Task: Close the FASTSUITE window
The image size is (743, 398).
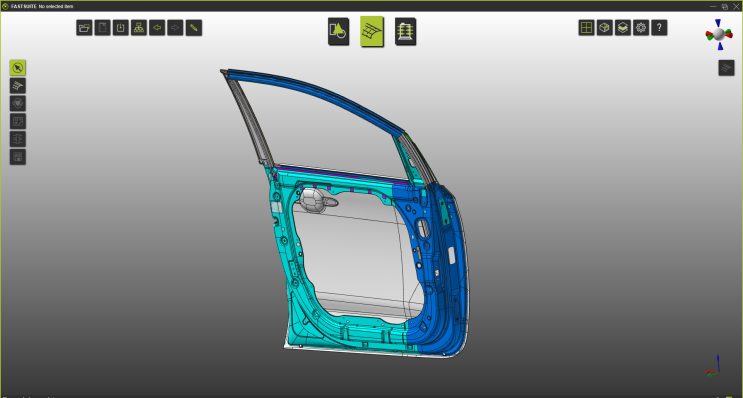Action: pos(736,7)
